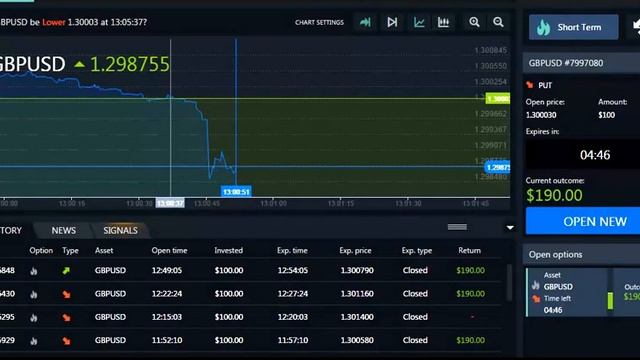Click the history table scrollbar

pos(509,282)
